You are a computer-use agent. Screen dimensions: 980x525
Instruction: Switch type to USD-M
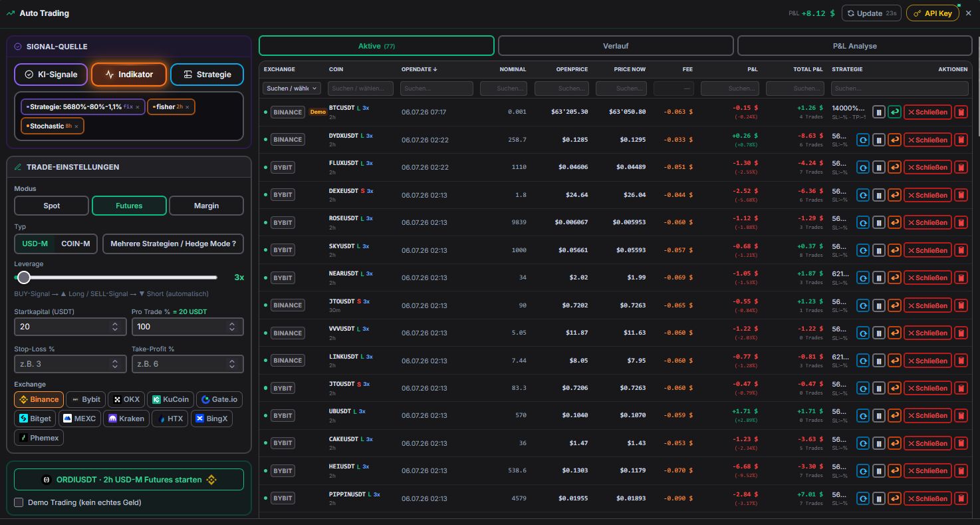coord(35,244)
